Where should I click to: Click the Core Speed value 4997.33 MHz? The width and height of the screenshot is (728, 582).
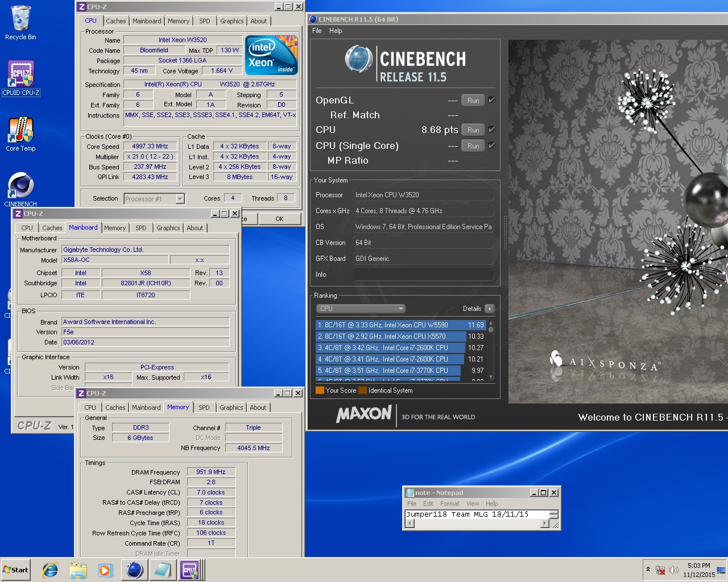(x=150, y=146)
